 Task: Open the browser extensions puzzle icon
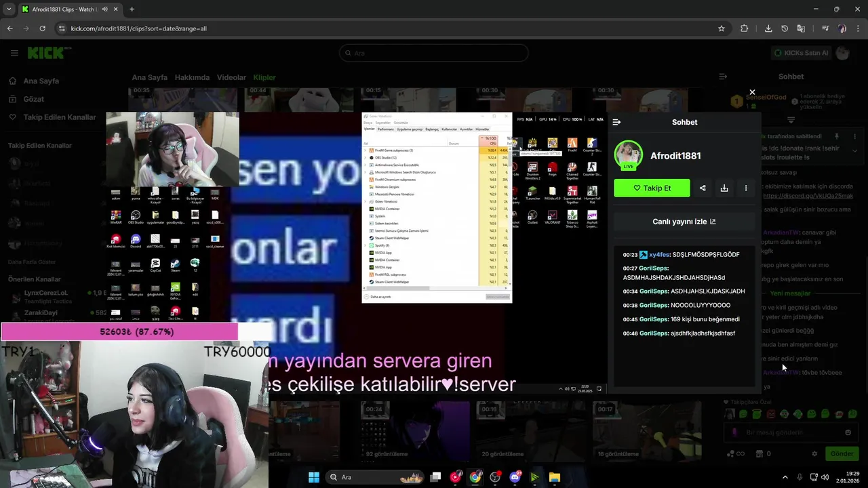(x=744, y=28)
